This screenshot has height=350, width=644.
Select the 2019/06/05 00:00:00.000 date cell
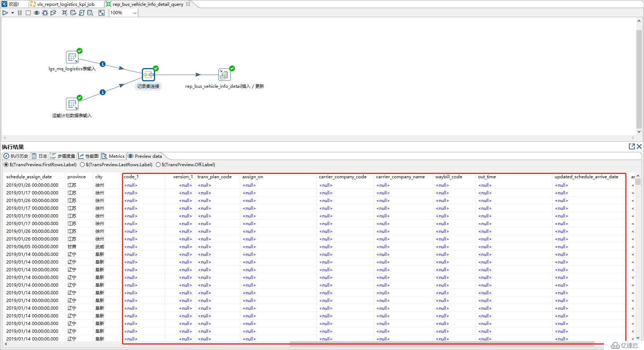point(32,247)
